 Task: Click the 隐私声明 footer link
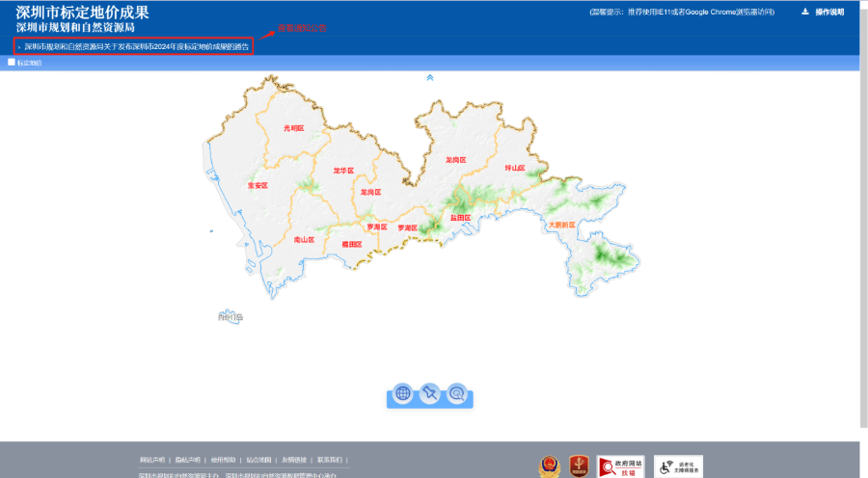pos(188,460)
